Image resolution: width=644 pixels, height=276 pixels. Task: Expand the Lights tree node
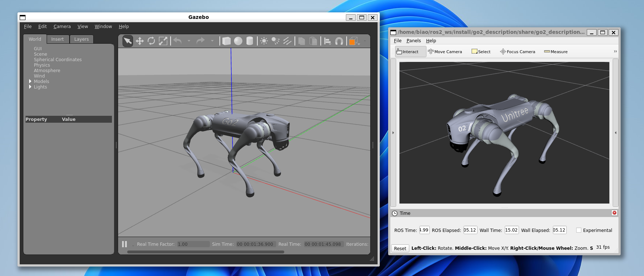coord(30,87)
